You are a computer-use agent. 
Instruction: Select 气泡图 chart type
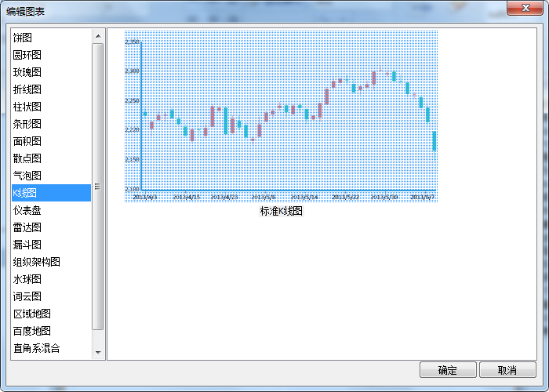[27, 176]
